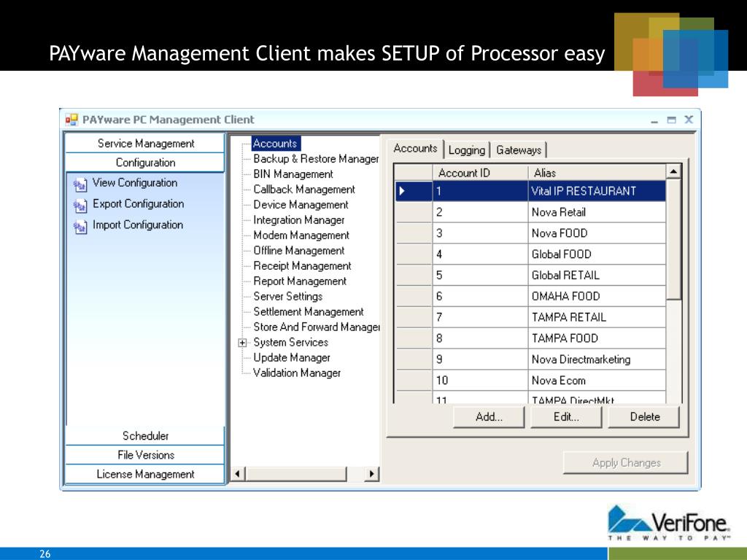Select Store And Forward Manager tree item
The image size is (747, 560).
317,327
